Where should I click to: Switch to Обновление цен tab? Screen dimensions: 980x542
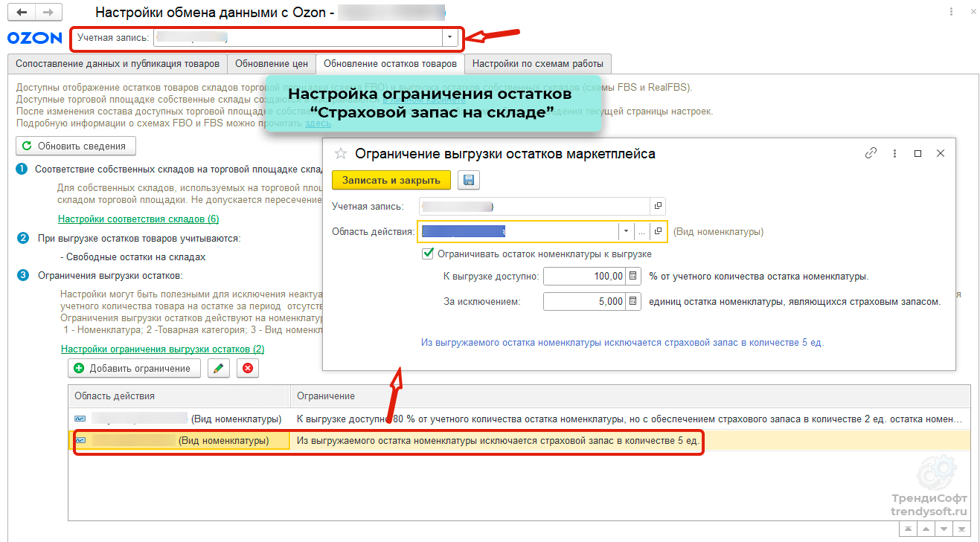click(x=272, y=64)
